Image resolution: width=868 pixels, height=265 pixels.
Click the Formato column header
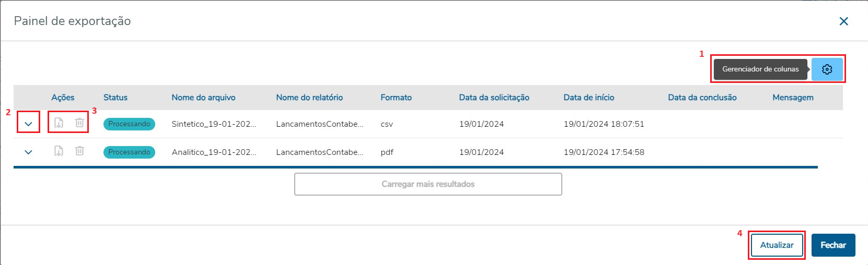(x=396, y=98)
